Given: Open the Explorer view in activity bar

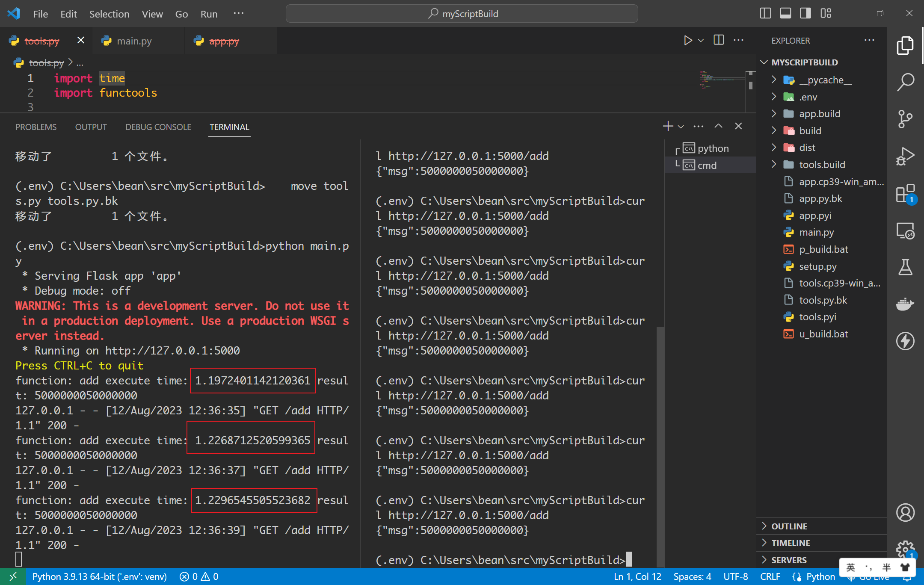Looking at the screenshot, I should (x=905, y=45).
